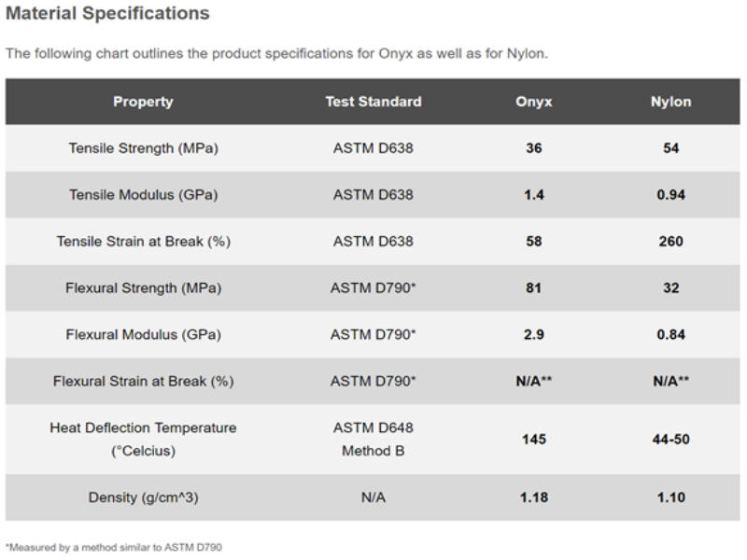This screenshot has width=747, height=560.
Task: Select the Flexural Modulus (GPa) row label
Action: [x=143, y=334]
